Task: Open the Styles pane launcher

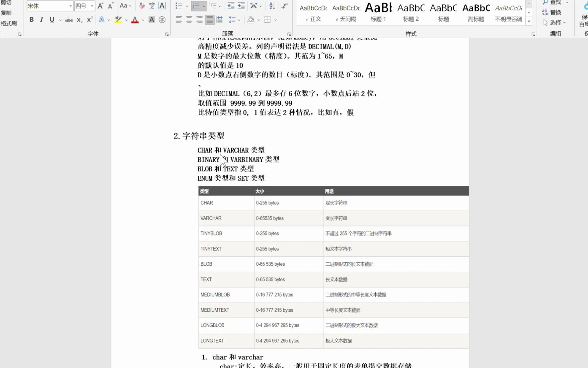Action: tap(533, 34)
